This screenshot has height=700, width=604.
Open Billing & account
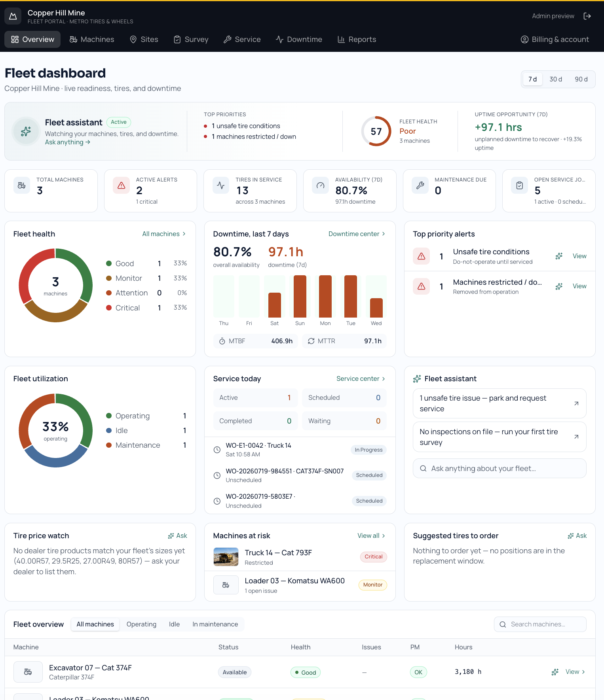tap(555, 40)
